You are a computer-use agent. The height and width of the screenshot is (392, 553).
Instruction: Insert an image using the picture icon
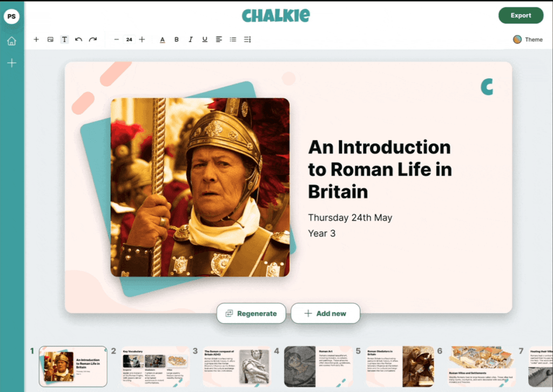click(50, 39)
